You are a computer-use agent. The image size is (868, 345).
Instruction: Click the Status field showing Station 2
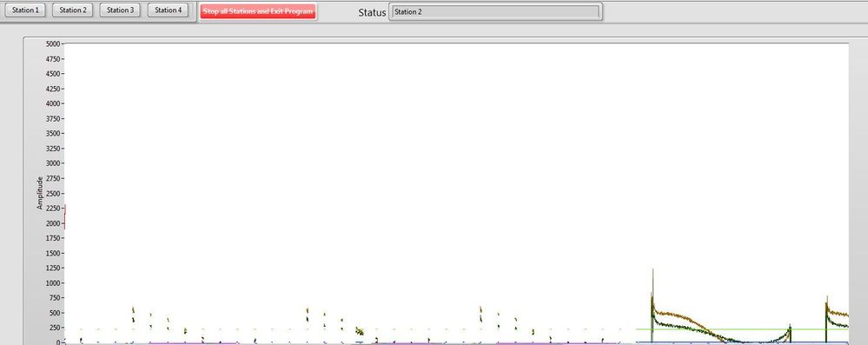[x=495, y=11]
